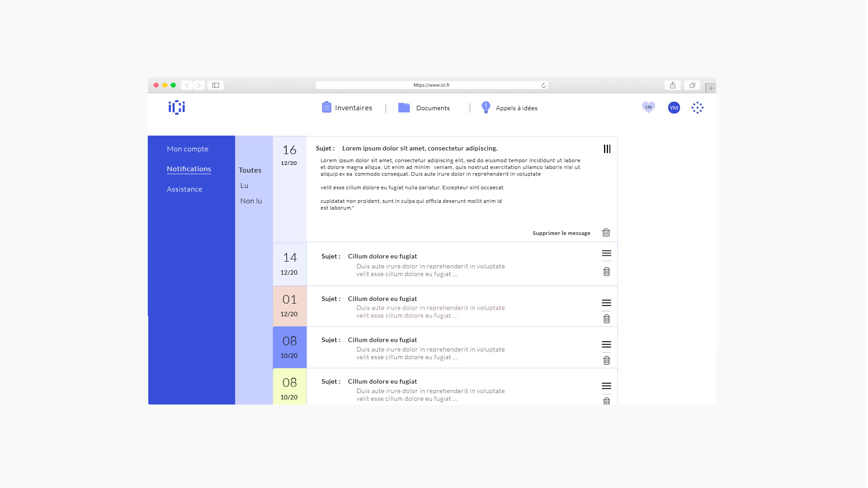Open the YM user avatar
868x488 pixels.
pyautogui.click(x=674, y=108)
